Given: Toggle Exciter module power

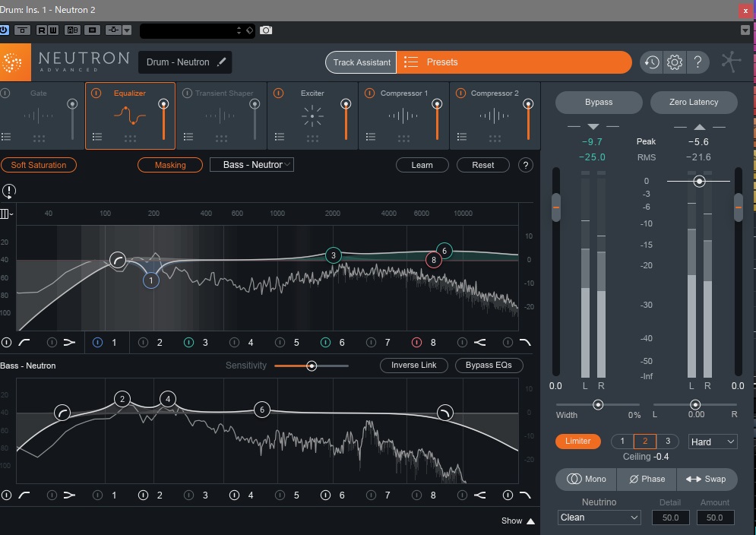Looking at the screenshot, I should click(x=278, y=93).
